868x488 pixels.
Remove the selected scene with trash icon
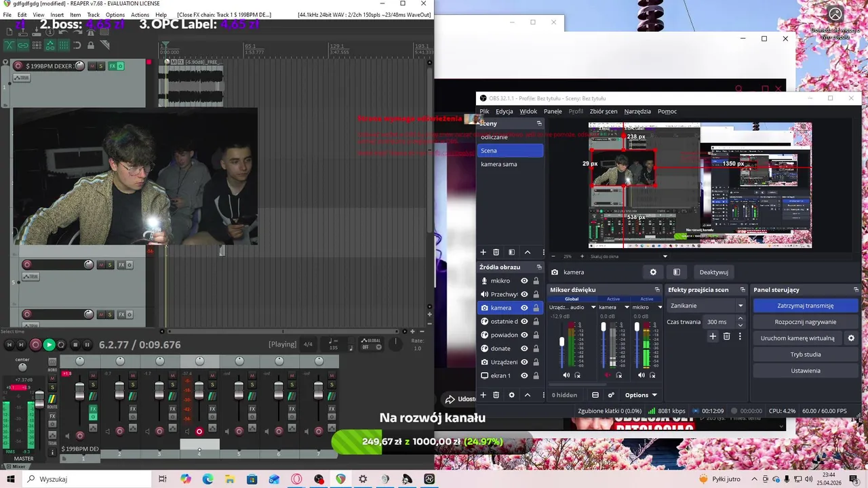(496, 252)
